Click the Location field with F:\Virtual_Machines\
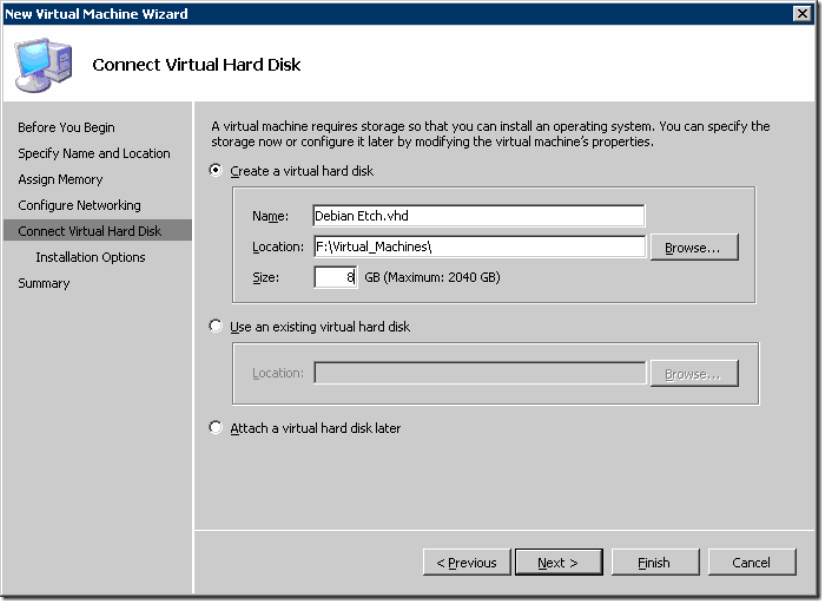 (x=480, y=246)
